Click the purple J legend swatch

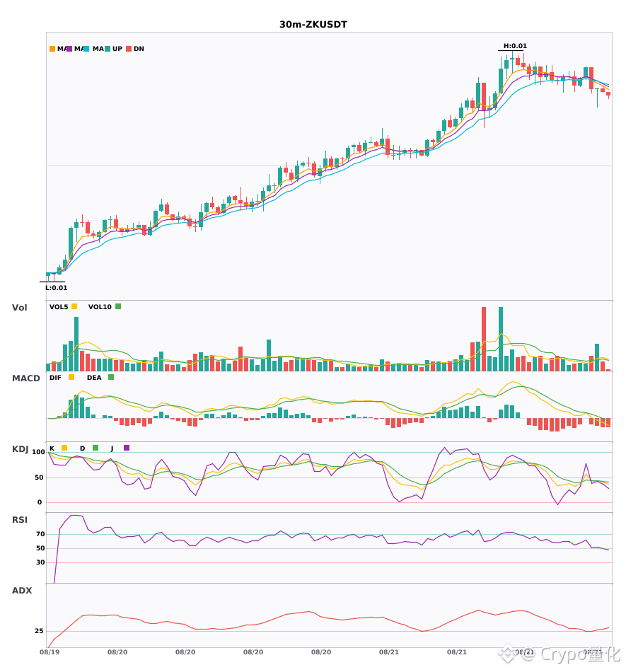point(127,448)
